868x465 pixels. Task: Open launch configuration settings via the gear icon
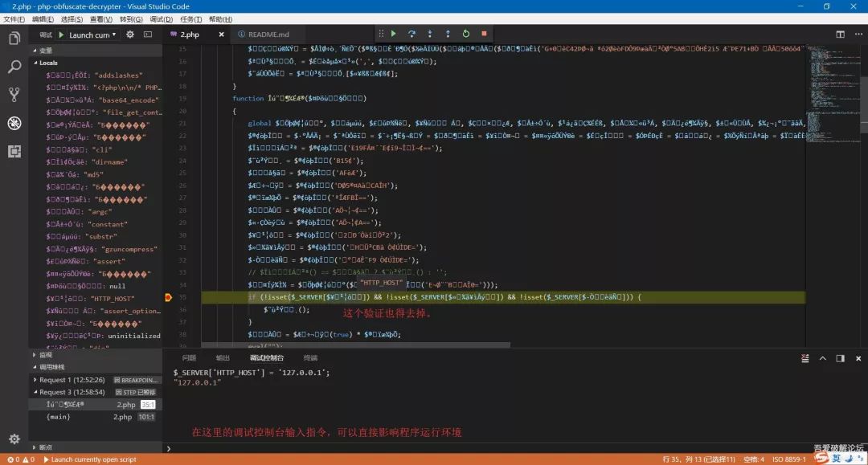pos(130,34)
